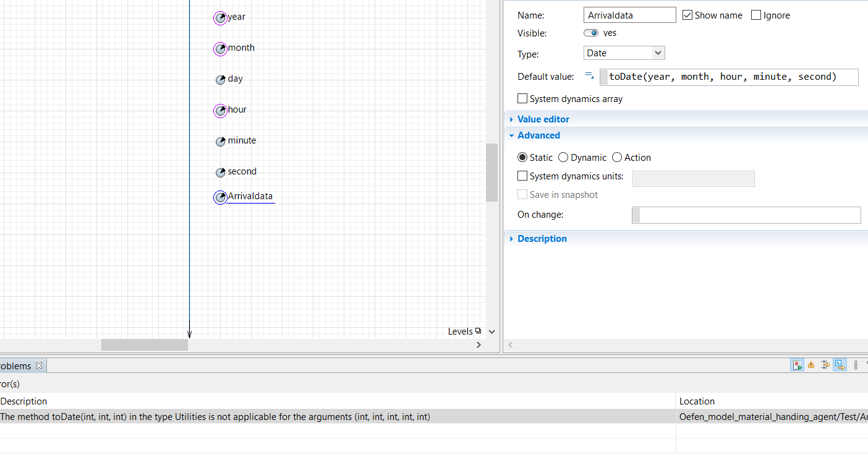Select the hour parameter icon
The height and width of the screenshot is (454, 868).
coord(221,111)
